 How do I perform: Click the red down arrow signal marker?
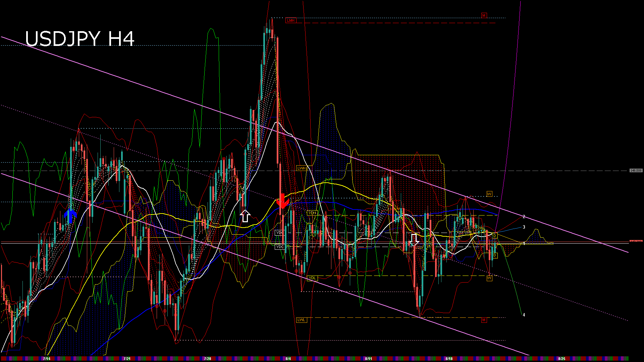282,201
